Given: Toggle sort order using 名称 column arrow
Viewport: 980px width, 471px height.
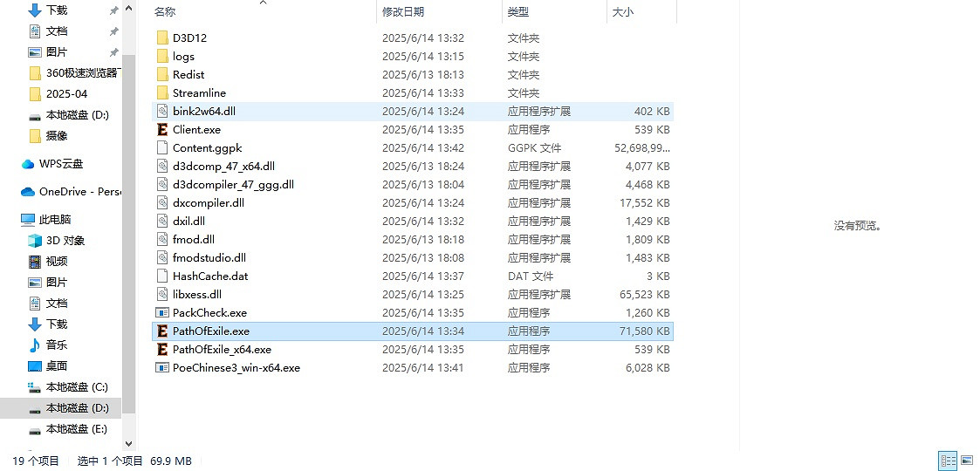Looking at the screenshot, I should [x=263, y=3].
